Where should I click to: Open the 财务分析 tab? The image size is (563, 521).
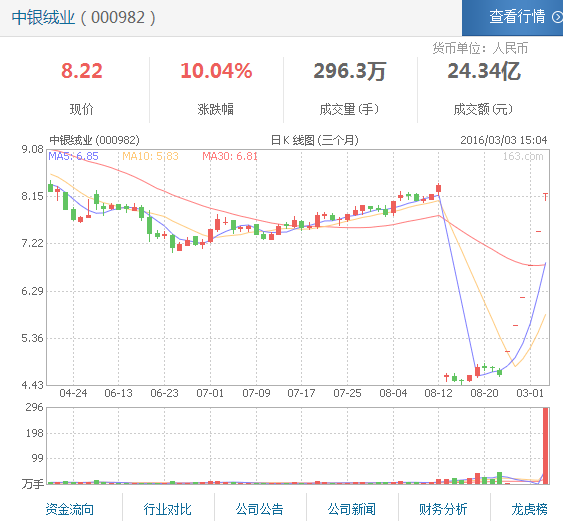pyautogui.click(x=443, y=509)
